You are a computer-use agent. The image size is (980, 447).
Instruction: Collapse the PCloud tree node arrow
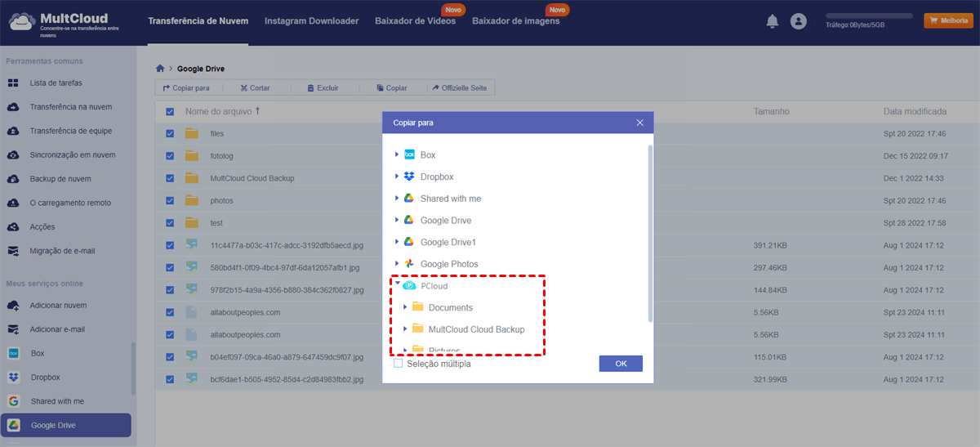point(397,285)
